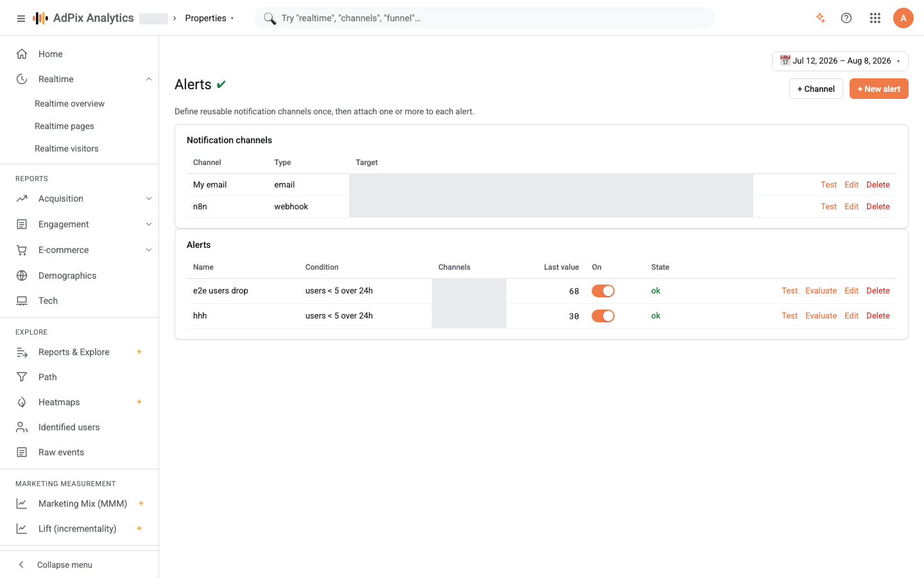Click the Tech laptop icon
This screenshot has height=578, width=924.
22,301
